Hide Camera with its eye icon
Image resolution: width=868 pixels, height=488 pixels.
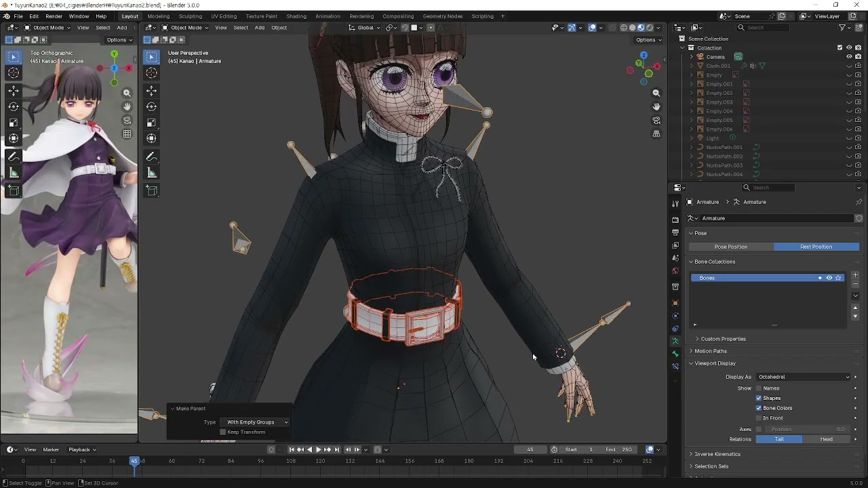click(x=849, y=57)
